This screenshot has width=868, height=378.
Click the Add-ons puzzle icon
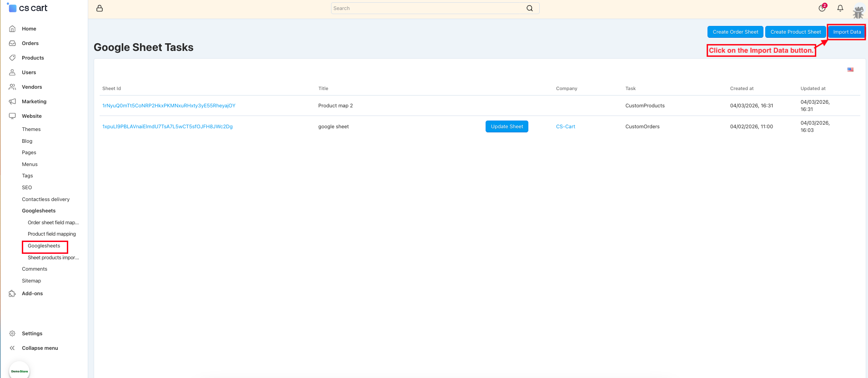(x=12, y=293)
